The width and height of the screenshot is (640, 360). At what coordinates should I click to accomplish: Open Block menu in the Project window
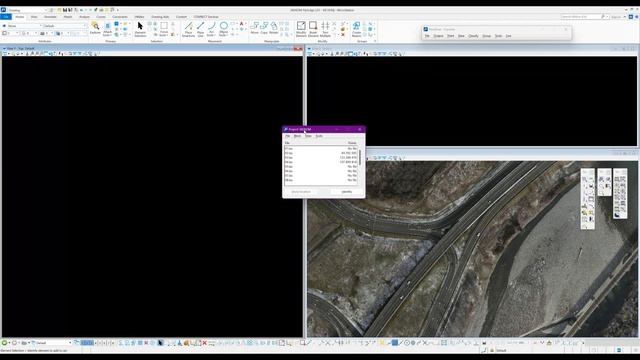[x=298, y=136]
